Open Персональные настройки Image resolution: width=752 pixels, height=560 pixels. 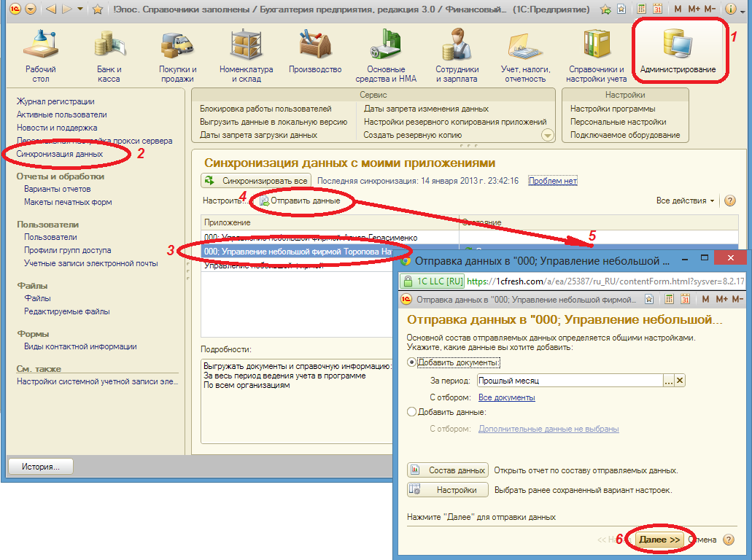click(x=618, y=122)
